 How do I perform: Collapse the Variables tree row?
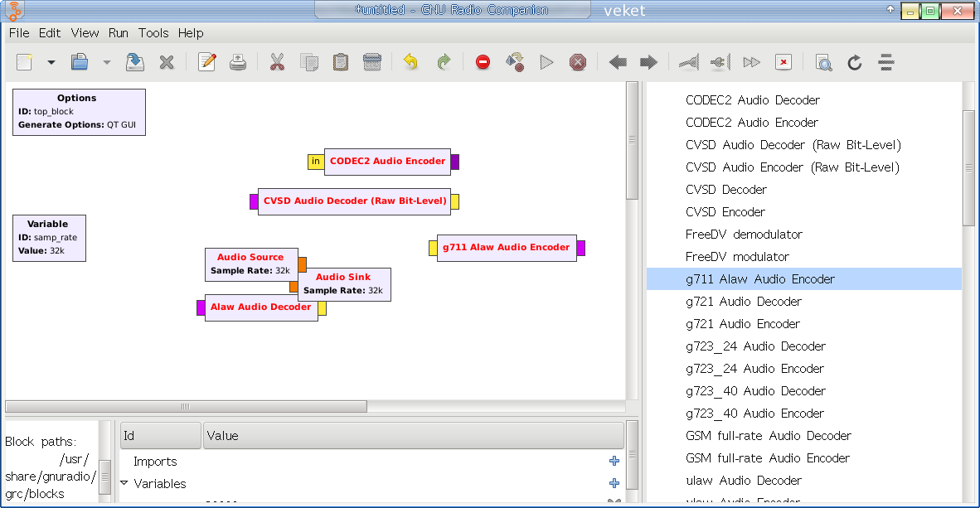(124, 483)
